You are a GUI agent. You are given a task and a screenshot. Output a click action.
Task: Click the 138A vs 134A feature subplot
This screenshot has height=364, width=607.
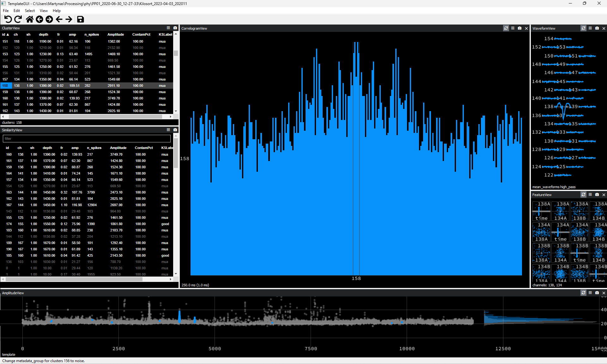(x=561, y=211)
